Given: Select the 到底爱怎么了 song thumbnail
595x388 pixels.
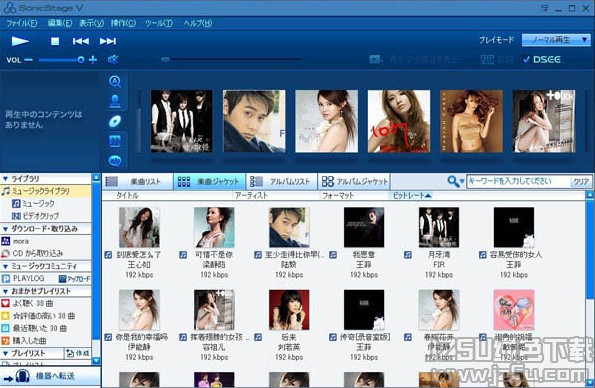Looking at the screenshot, I should pos(139,227).
